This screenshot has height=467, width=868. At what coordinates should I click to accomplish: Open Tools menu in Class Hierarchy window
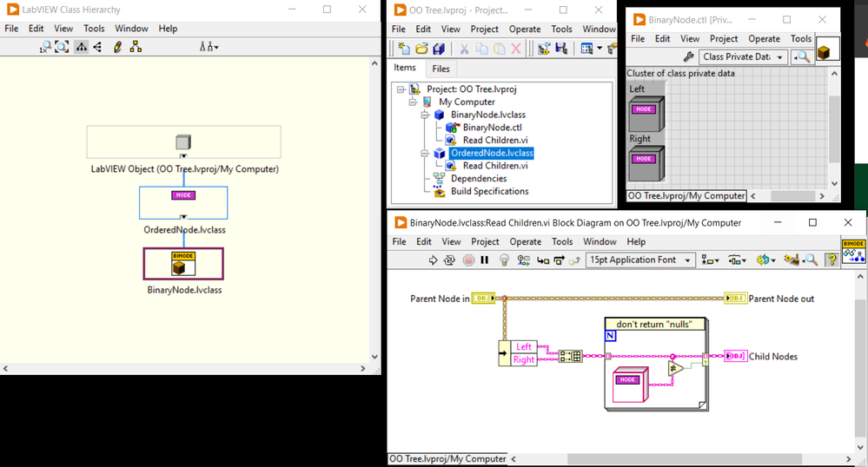[94, 29]
